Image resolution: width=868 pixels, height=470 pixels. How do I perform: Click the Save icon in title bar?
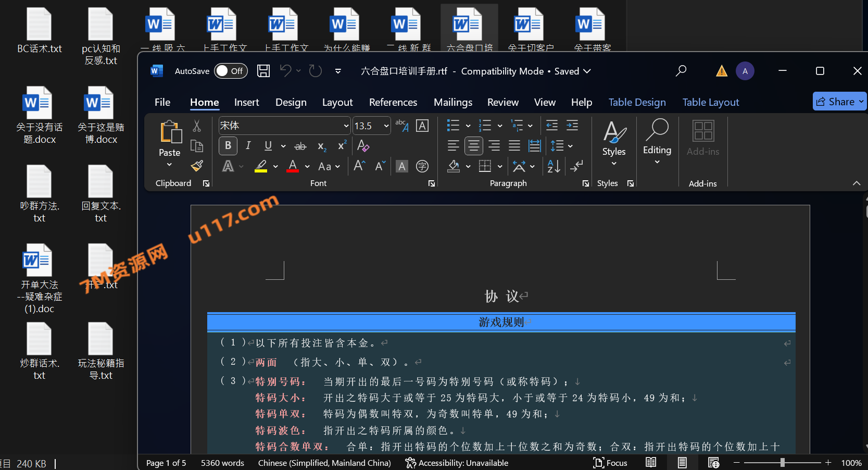click(263, 71)
